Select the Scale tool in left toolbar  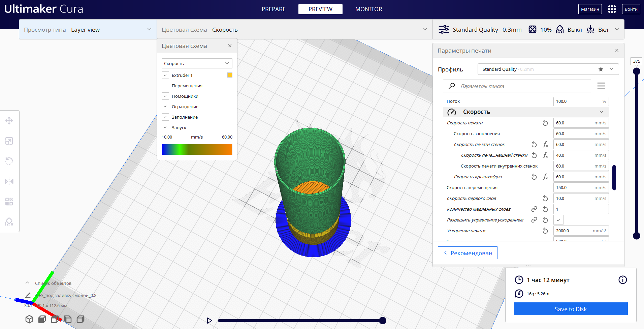click(9, 141)
